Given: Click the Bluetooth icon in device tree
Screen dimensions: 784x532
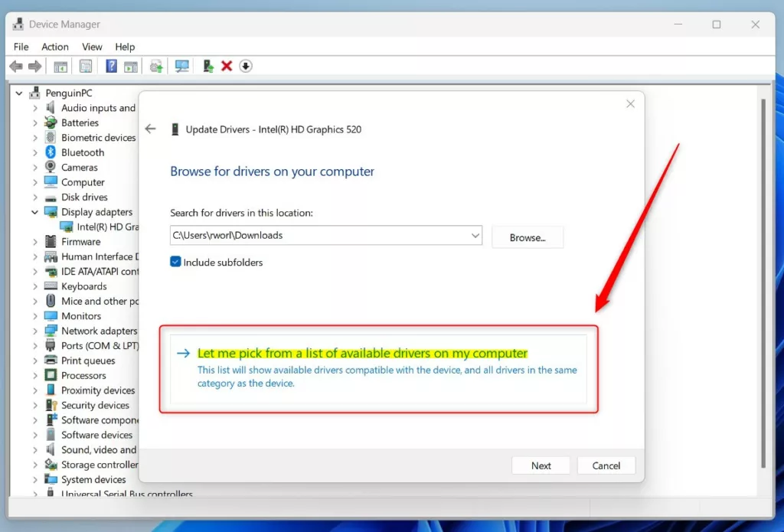Looking at the screenshot, I should (51, 152).
